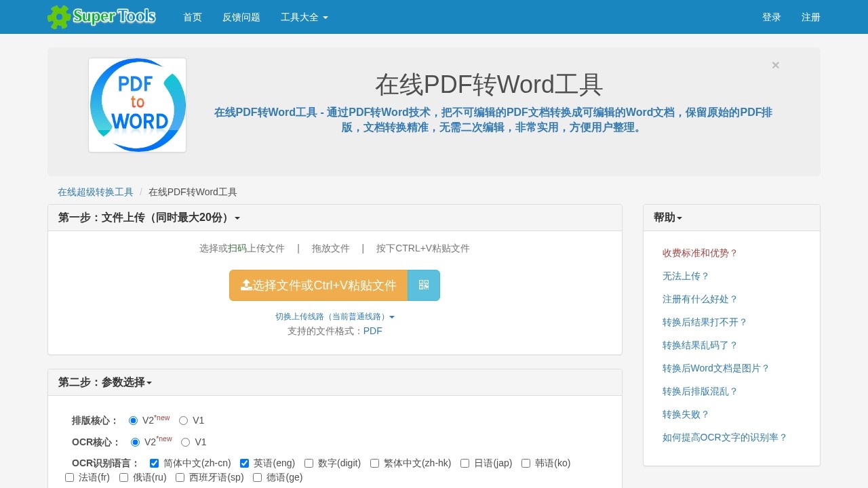Click 注册 in the top bar
The image size is (868, 488).
(x=811, y=17)
